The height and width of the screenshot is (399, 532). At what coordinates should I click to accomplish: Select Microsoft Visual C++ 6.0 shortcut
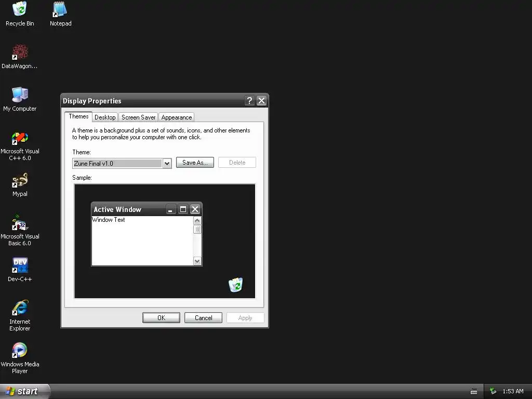[x=20, y=147]
